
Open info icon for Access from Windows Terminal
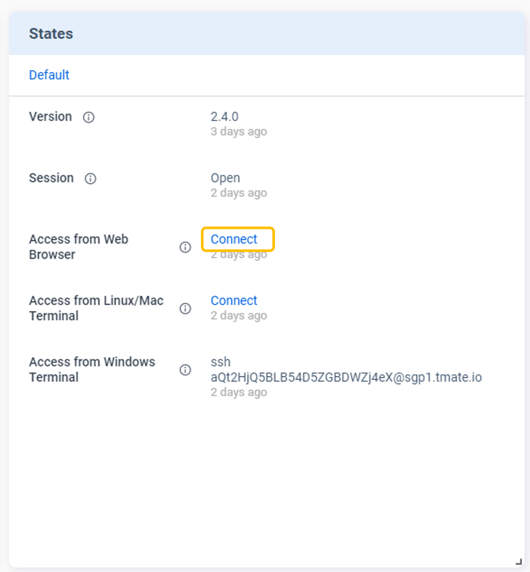[185, 370]
